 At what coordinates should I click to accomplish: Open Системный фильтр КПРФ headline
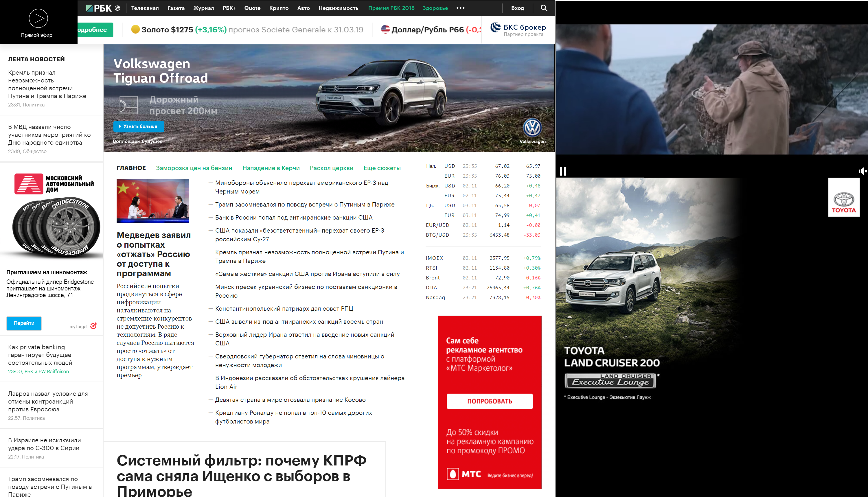coord(242,476)
